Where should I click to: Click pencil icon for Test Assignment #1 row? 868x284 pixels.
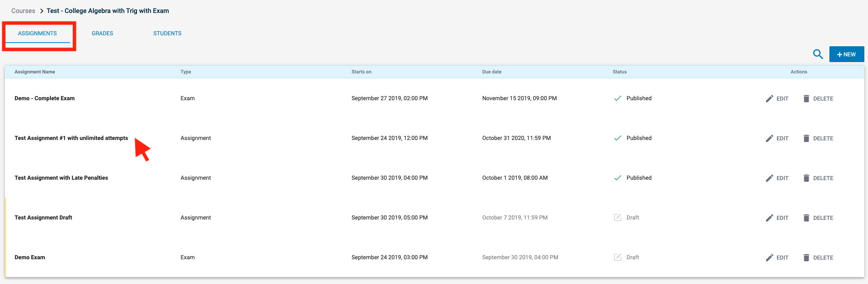[x=769, y=138]
